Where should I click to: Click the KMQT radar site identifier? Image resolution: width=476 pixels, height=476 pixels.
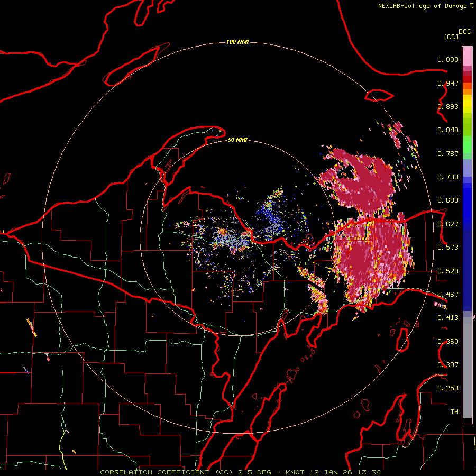coord(295,472)
